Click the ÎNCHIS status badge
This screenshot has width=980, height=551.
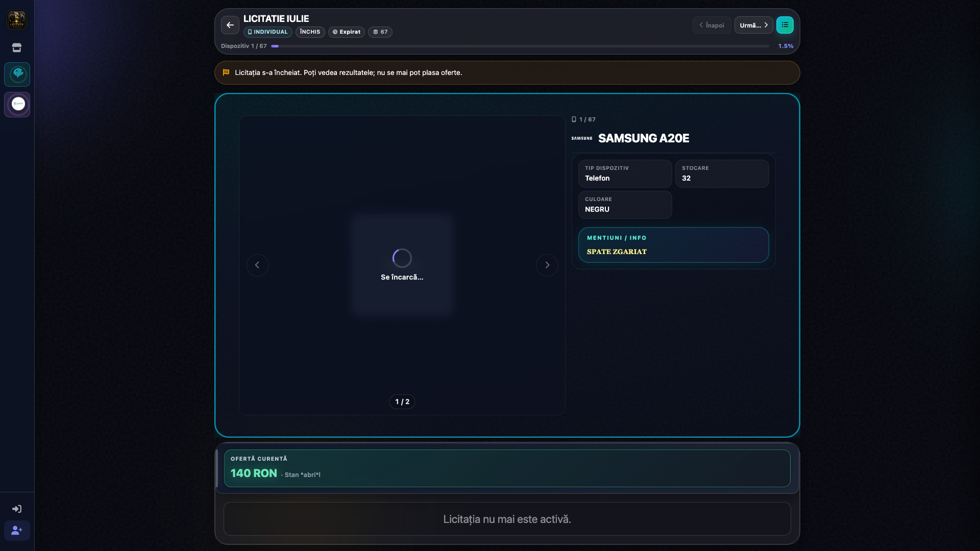click(310, 32)
